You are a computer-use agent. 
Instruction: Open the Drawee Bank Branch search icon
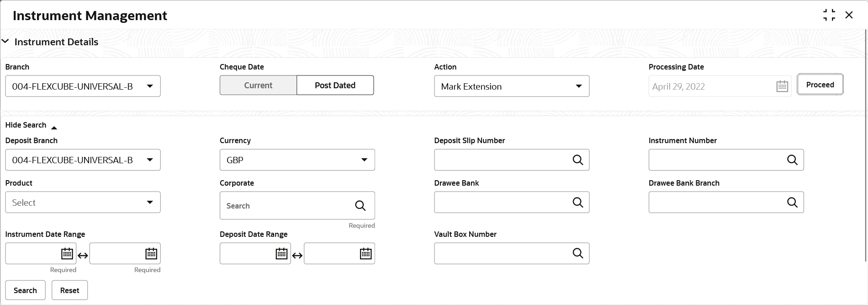792,202
